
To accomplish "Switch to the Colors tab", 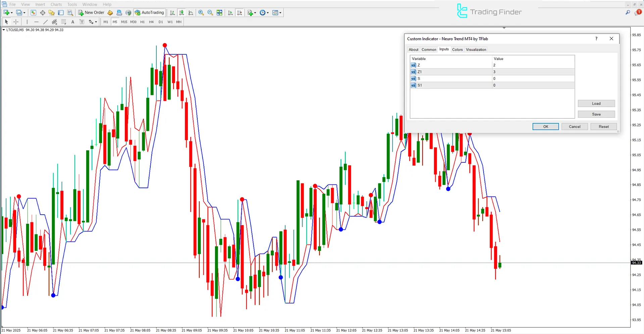I will click(x=457, y=49).
